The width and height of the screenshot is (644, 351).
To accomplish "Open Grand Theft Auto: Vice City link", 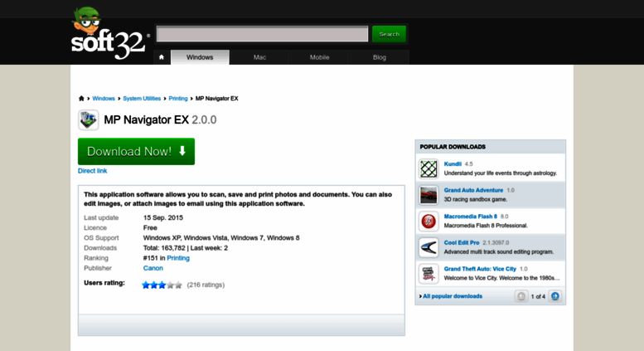I will 480,269.
